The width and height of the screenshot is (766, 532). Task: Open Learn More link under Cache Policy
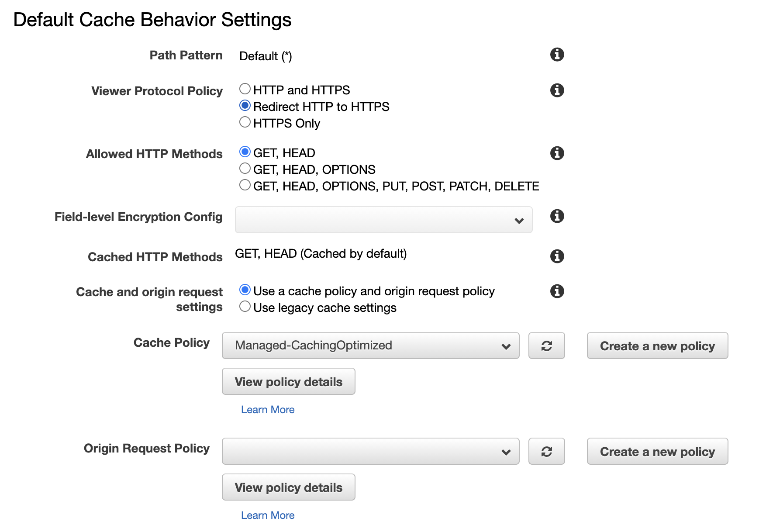[268, 410]
